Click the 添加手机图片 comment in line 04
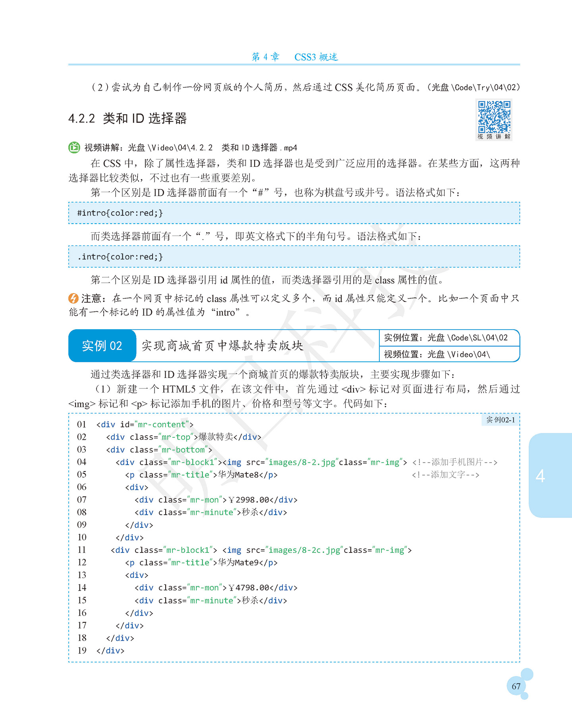The image size is (572, 728). coord(455,462)
